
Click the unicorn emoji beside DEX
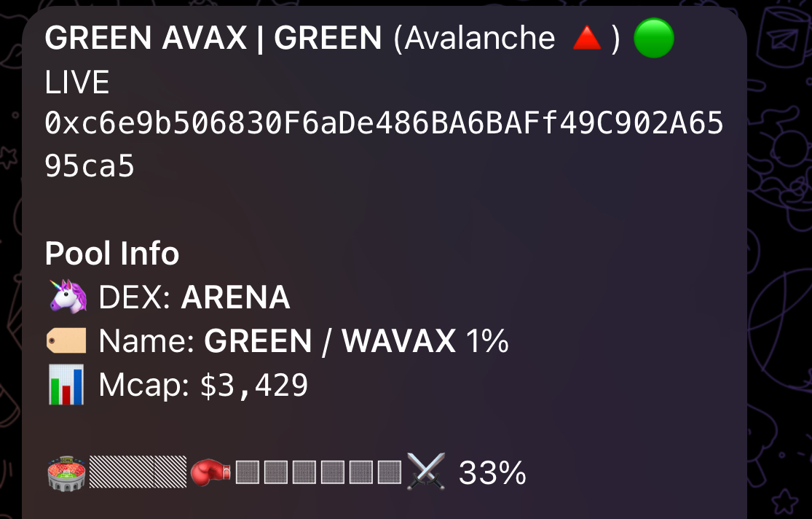pyautogui.click(x=67, y=297)
